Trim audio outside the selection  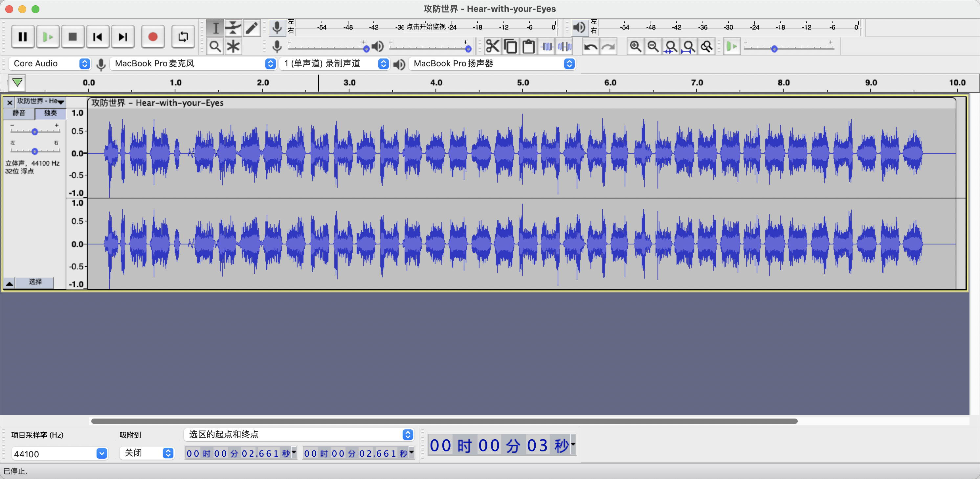[x=547, y=46]
